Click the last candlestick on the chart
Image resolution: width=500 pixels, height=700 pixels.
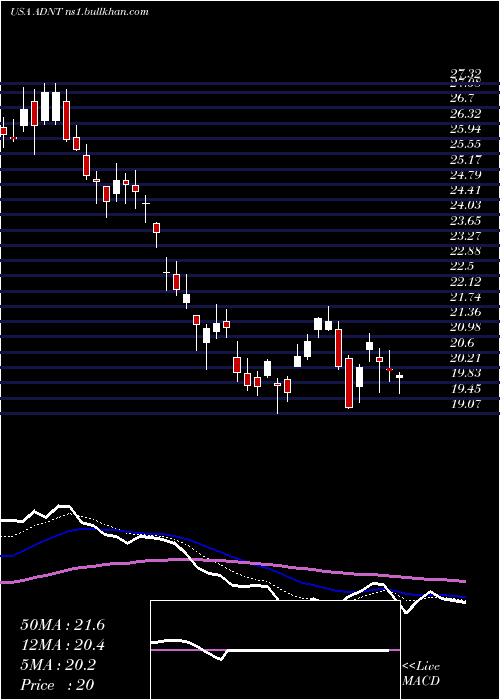(400, 382)
